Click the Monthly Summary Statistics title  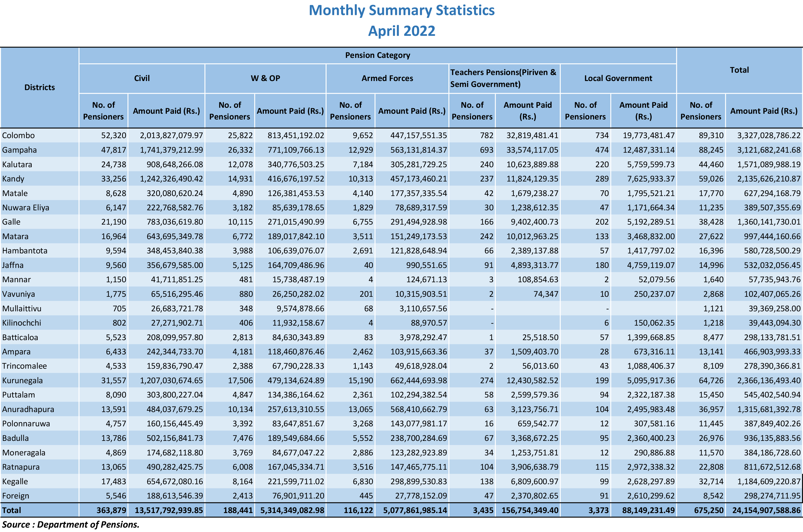point(402,11)
